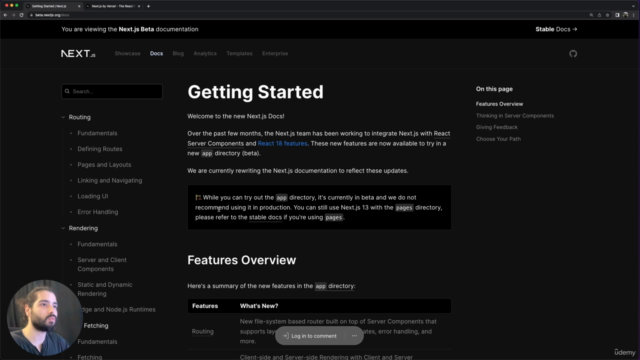Open a new browser tab with plus
The image size is (640, 360).
point(148,6)
